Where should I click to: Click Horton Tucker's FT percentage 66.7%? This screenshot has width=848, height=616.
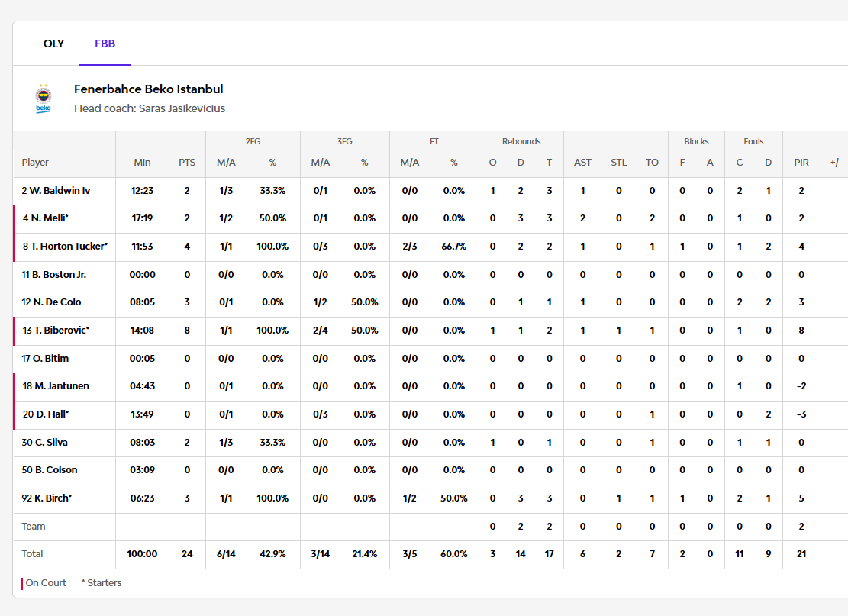pos(453,246)
